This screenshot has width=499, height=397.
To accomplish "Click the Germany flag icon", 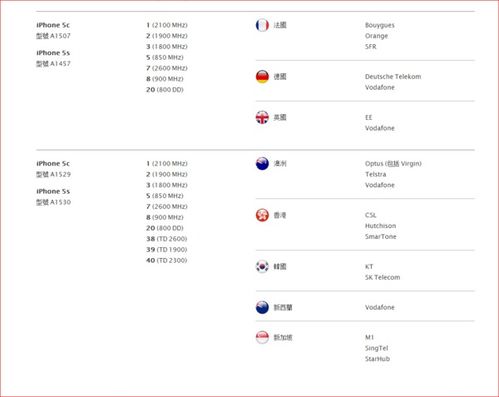I will 262,77.
